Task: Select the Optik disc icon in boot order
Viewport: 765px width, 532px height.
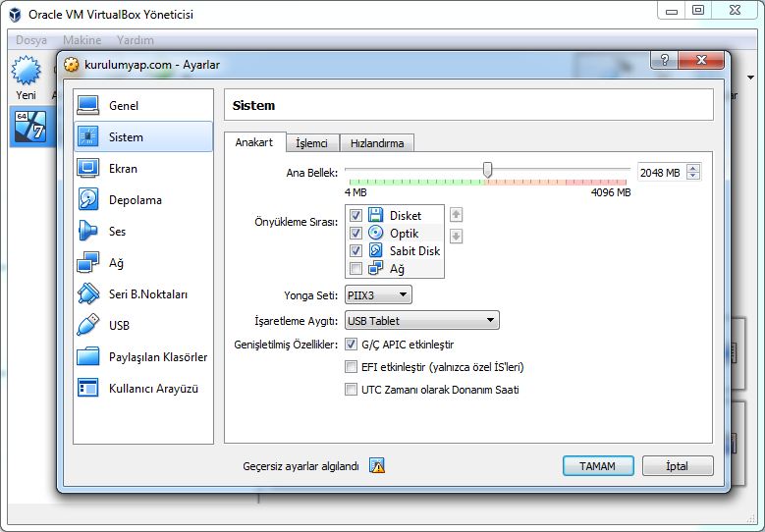Action: point(375,233)
